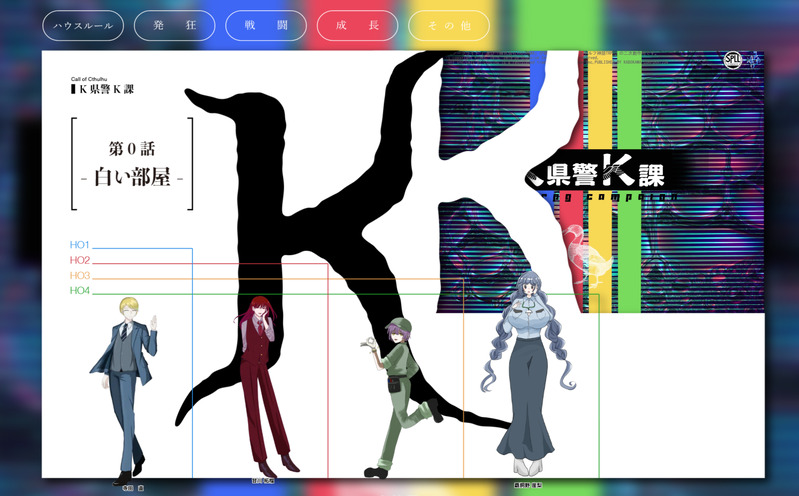Click the 第０話 episode title text
Image resolution: width=799 pixels, height=496 pixels.
132,149
